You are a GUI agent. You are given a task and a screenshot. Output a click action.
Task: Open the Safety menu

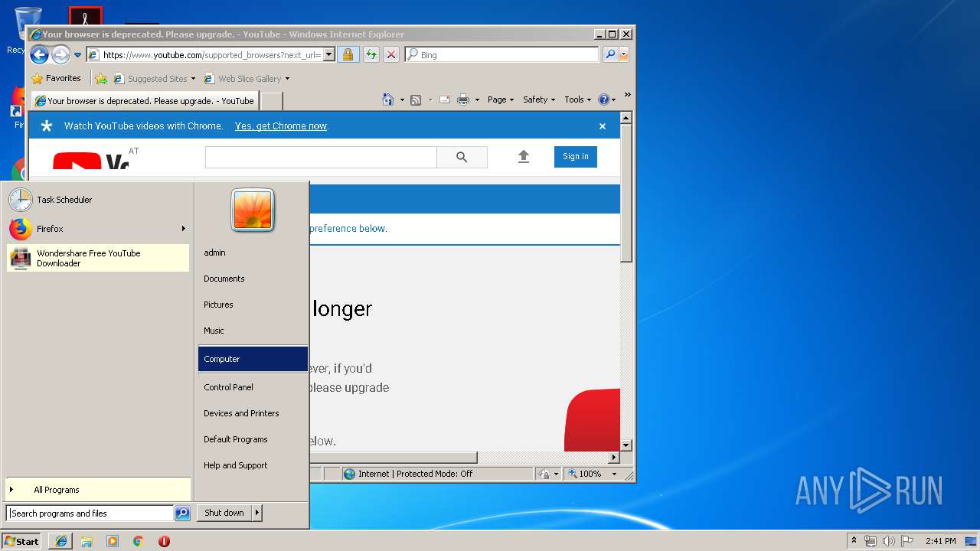click(x=539, y=99)
